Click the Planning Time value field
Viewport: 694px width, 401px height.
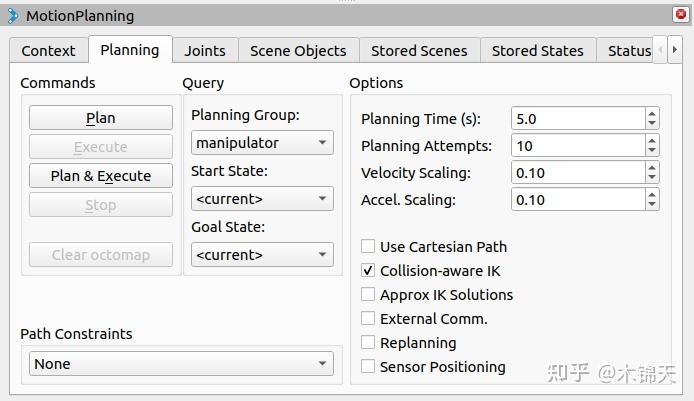pyautogui.click(x=578, y=119)
